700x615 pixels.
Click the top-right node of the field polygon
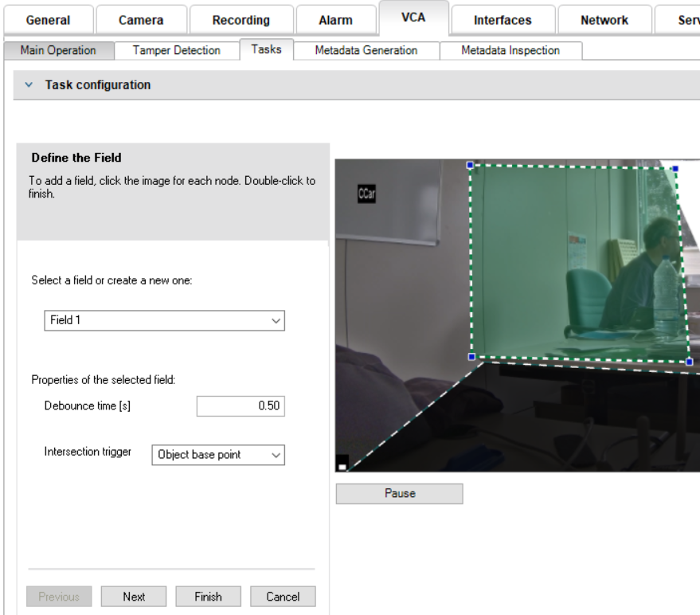[675, 169]
